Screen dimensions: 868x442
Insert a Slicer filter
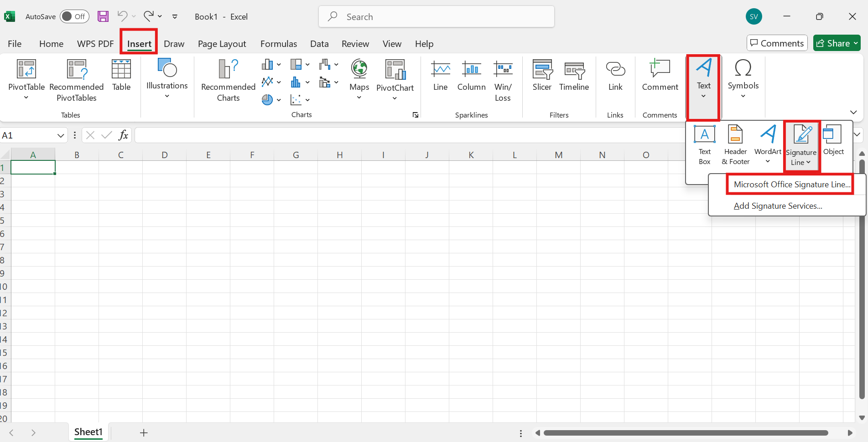click(542, 76)
